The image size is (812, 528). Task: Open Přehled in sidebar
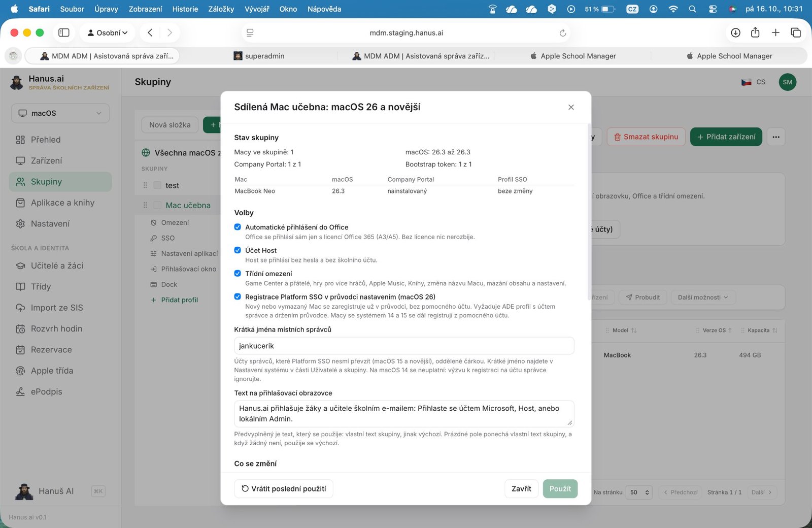60,140
